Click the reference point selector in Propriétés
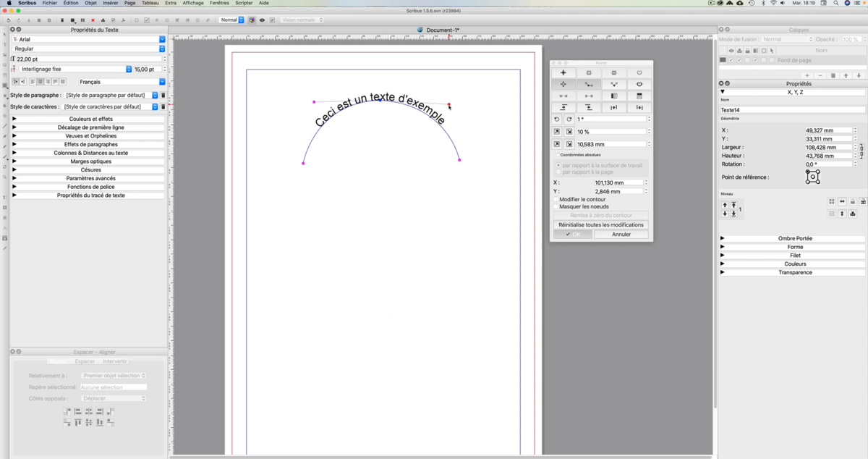Viewport: 868px width, 459px height. pos(813,177)
